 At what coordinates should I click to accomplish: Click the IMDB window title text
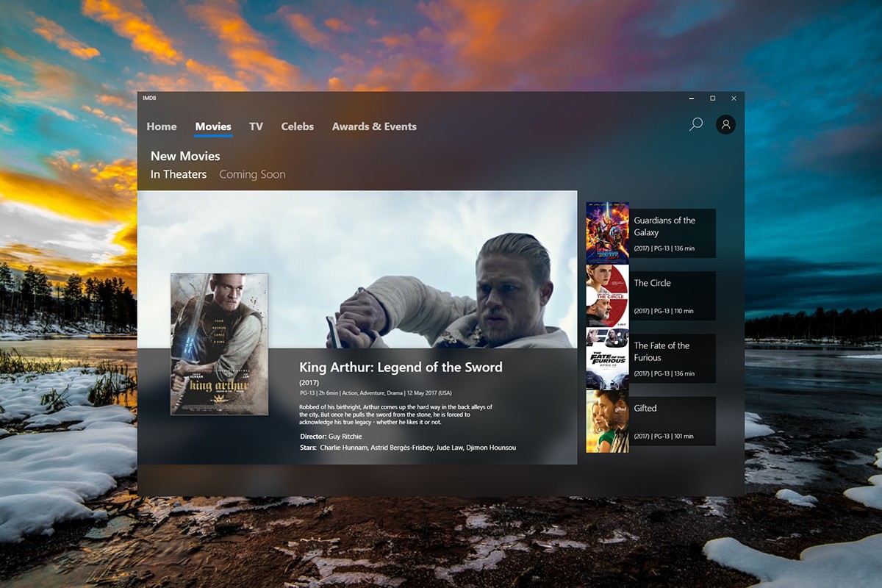(x=150, y=98)
